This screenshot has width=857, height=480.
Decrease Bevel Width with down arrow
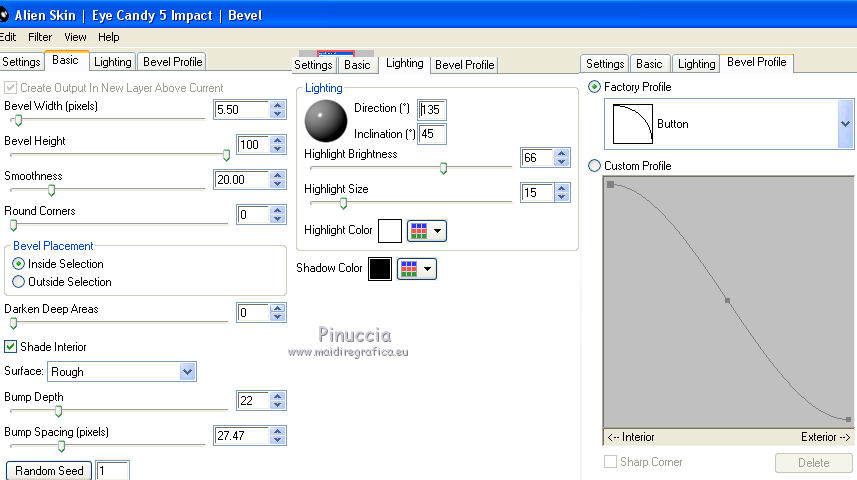[278, 114]
